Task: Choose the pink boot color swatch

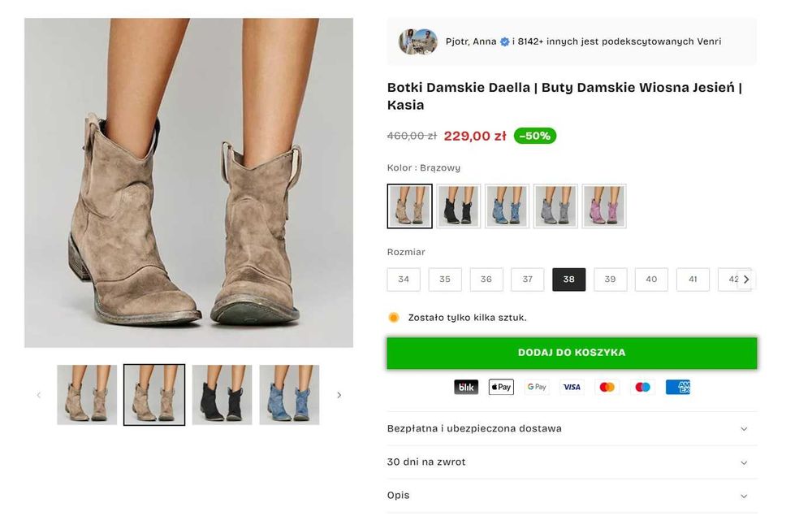Action: tap(604, 206)
